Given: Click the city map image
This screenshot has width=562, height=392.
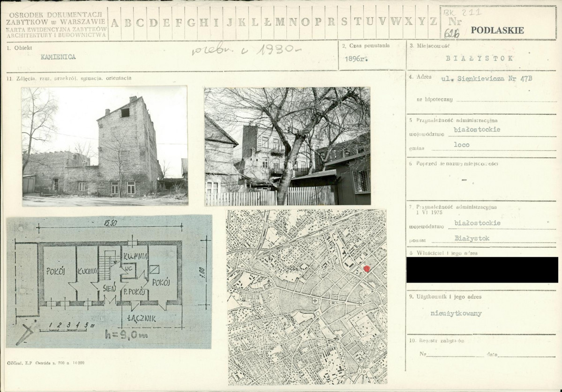Looking at the screenshot, I should tap(307, 297).
